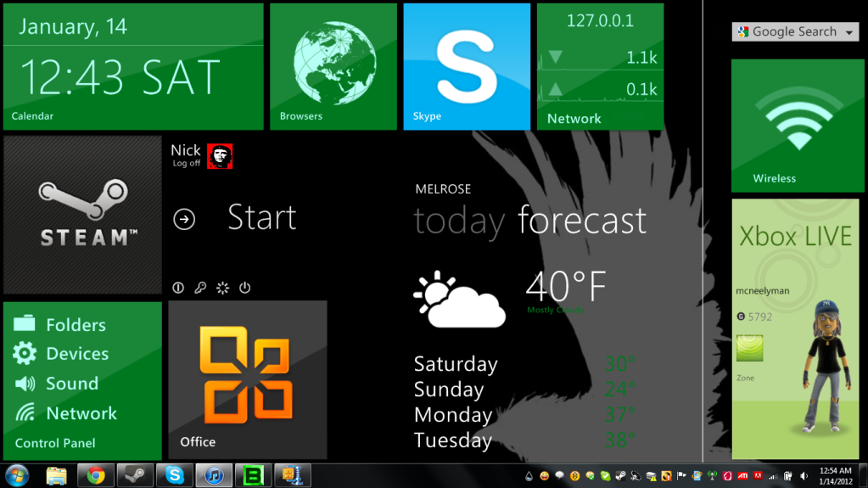Click the Sound speaker icon

tap(25, 384)
